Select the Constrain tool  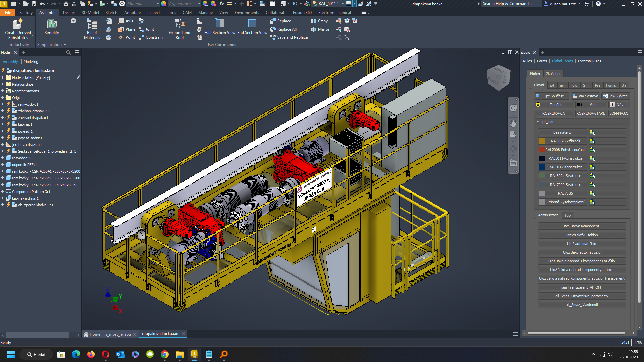[x=151, y=37]
